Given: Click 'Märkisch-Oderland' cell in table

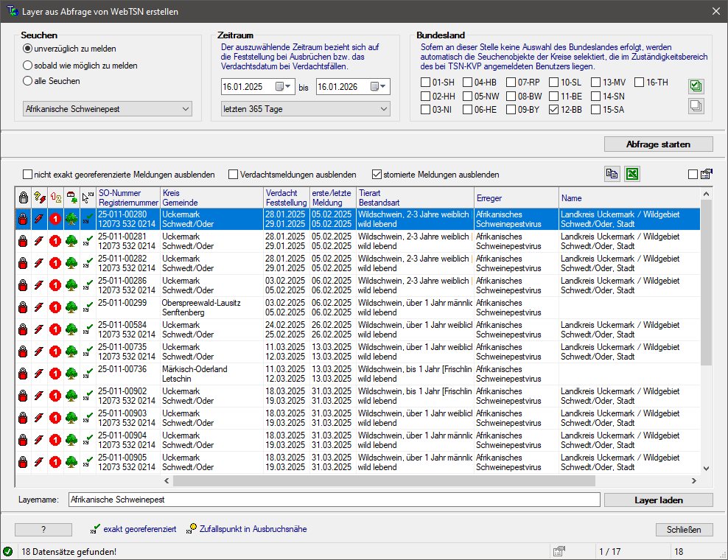Looking at the screenshot, I should [x=195, y=369].
